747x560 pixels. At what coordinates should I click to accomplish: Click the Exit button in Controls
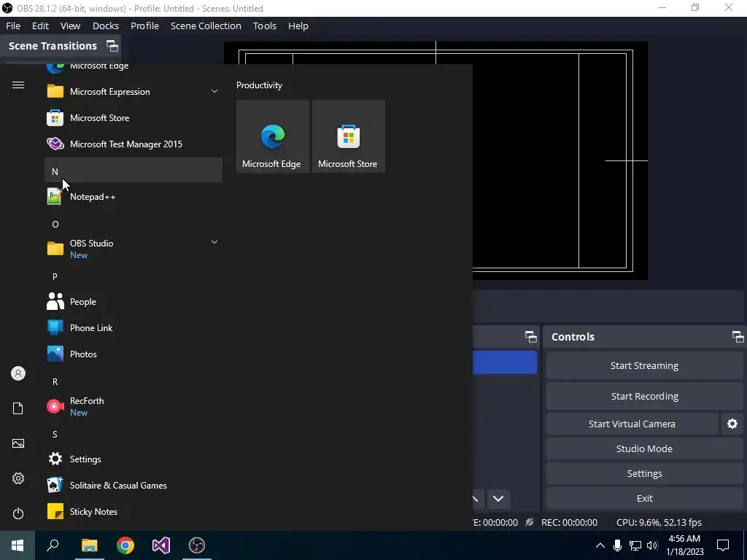[x=644, y=498]
